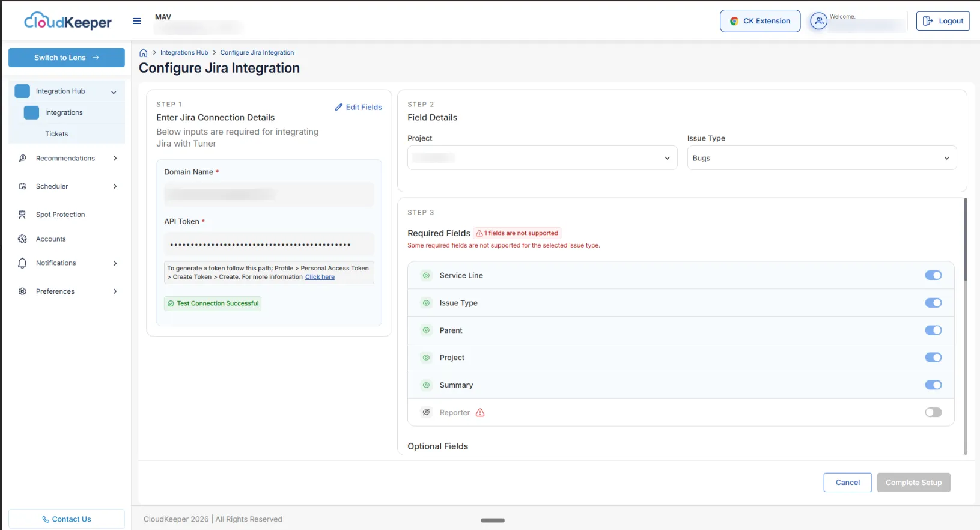Click the Step 3 panel vertical scrollbar

pos(965,240)
